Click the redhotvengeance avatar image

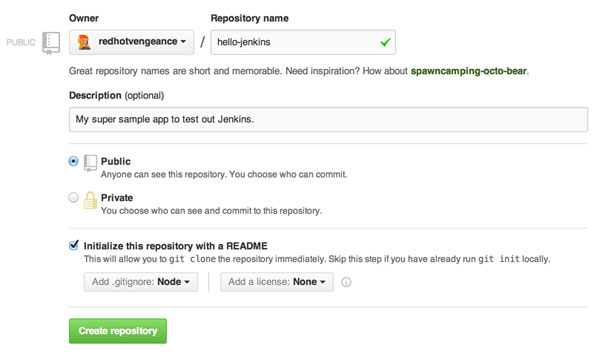point(84,42)
